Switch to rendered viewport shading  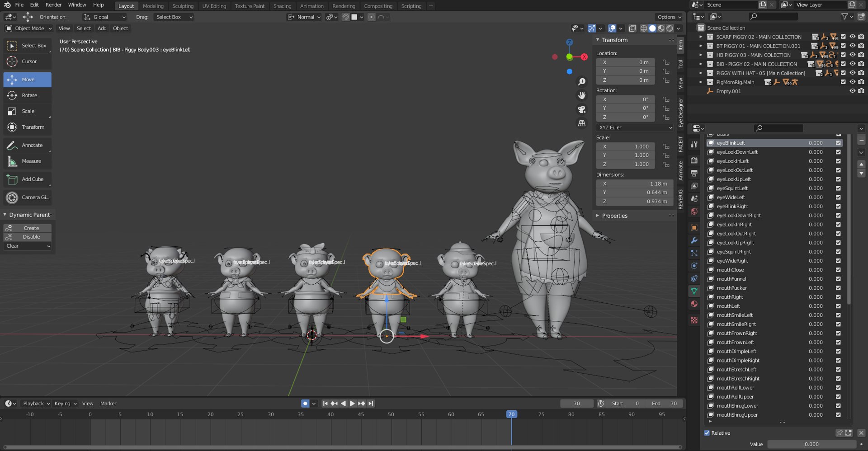click(670, 28)
